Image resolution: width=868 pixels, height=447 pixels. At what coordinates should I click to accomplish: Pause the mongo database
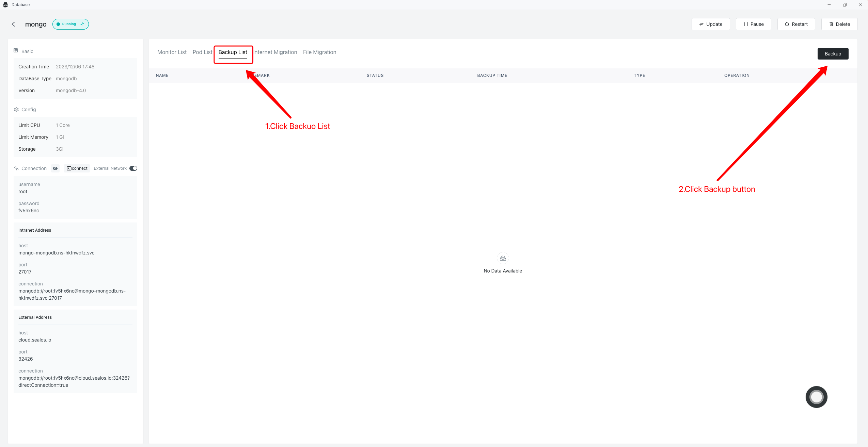click(x=753, y=24)
